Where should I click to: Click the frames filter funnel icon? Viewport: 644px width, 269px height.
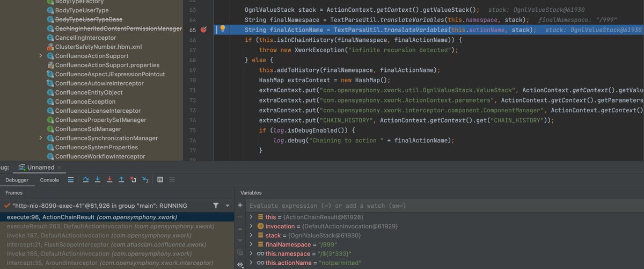click(216, 206)
